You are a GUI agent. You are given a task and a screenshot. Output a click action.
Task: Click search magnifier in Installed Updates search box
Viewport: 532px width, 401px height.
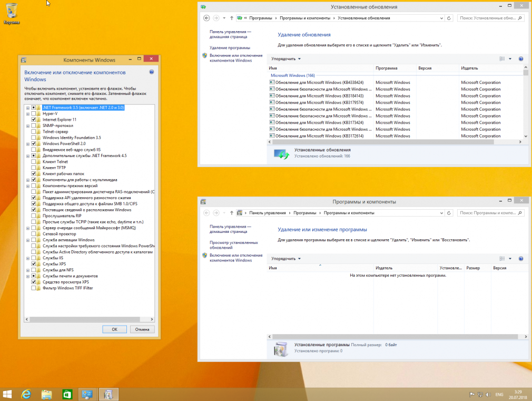point(520,18)
